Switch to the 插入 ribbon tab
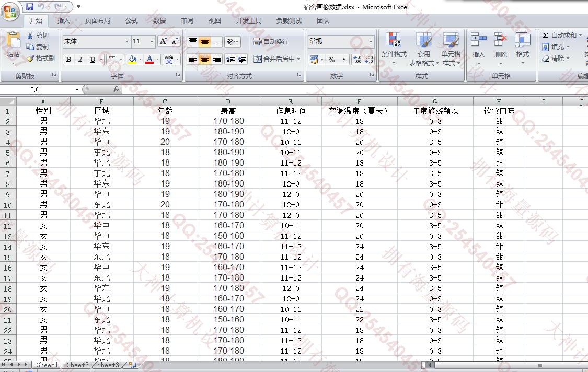The height and width of the screenshot is (372, 588). click(63, 20)
